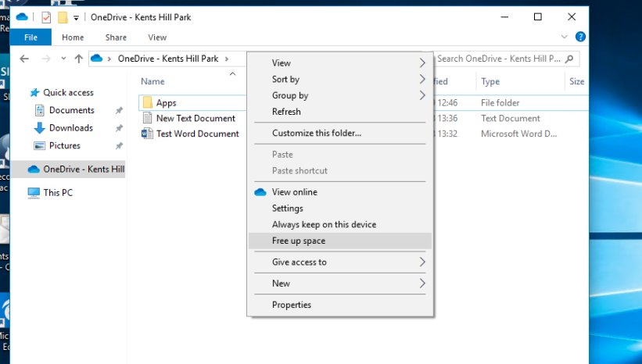Click the 'Text Document' type cell
Screen dimensions: 642x364
point(510,118)
